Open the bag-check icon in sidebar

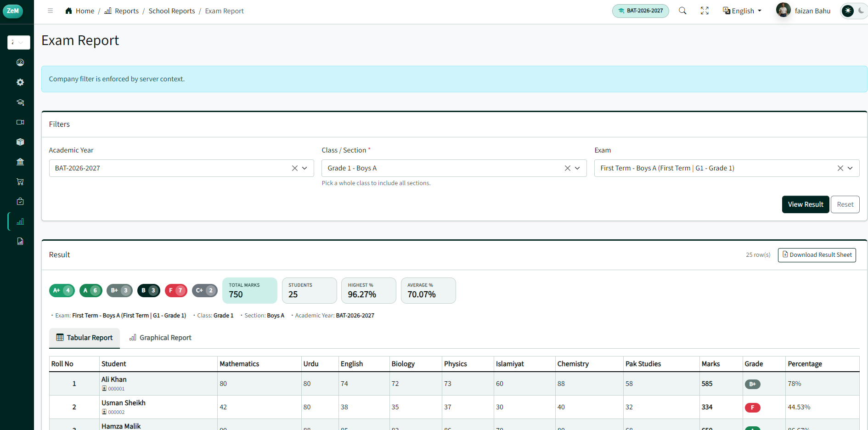pos(20,202)
